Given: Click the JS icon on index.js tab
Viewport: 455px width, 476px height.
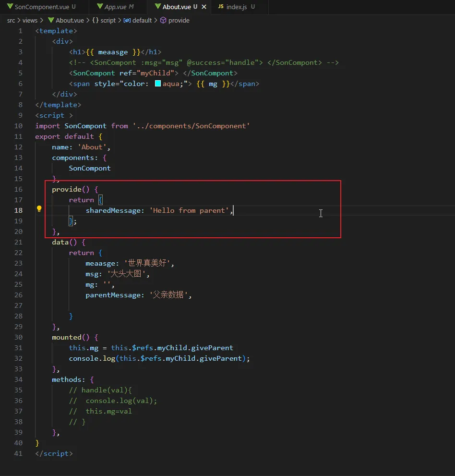Looking at the screenshot, I should click(221, 6).
